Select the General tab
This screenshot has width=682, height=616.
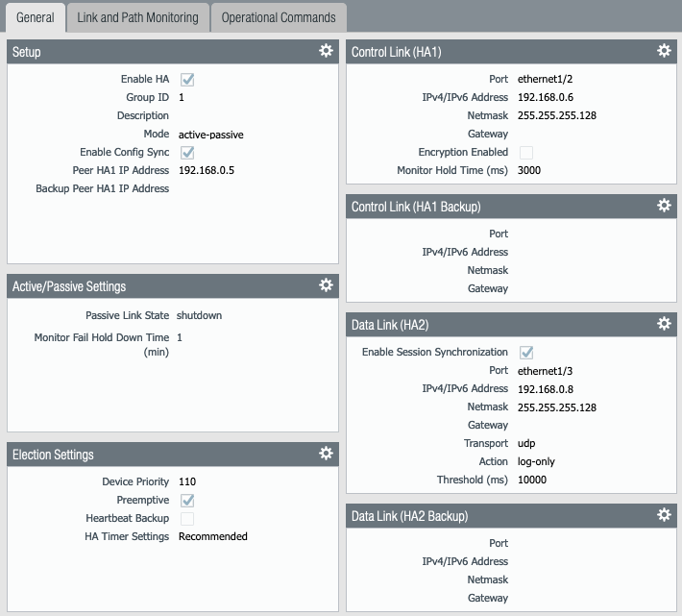point(35,17)
